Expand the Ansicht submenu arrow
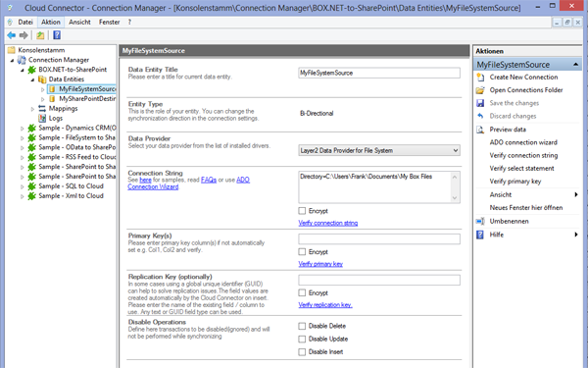This screenshot has height=368, width=588. [576, 194]
